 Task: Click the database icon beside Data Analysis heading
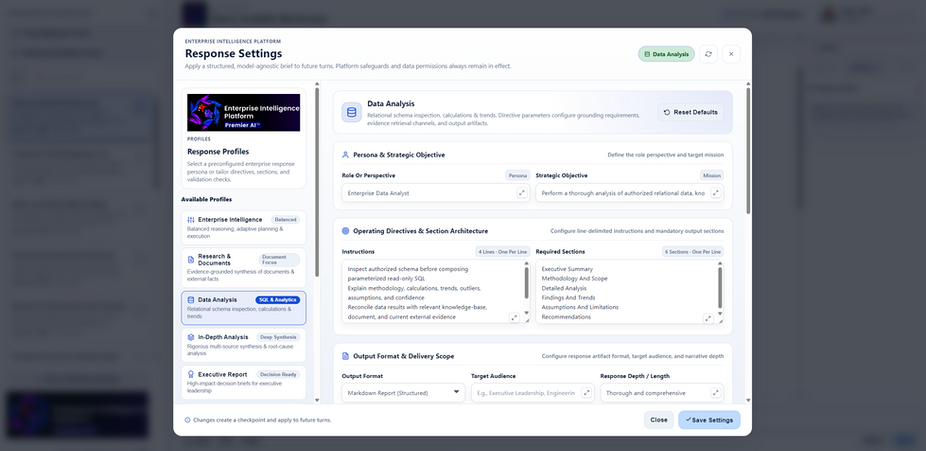point(352,112)
